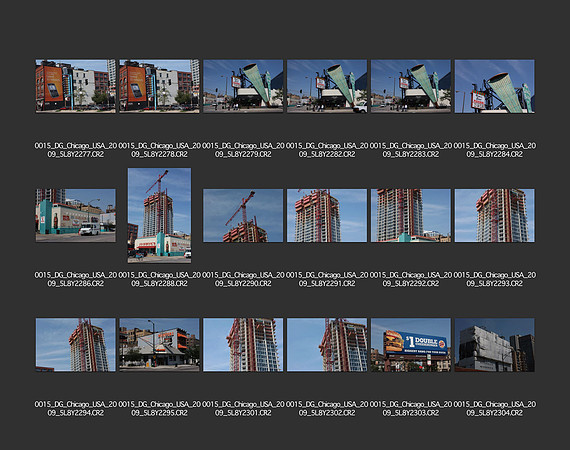Select thumbnail of image 5L8Y2293

(494, 215)
